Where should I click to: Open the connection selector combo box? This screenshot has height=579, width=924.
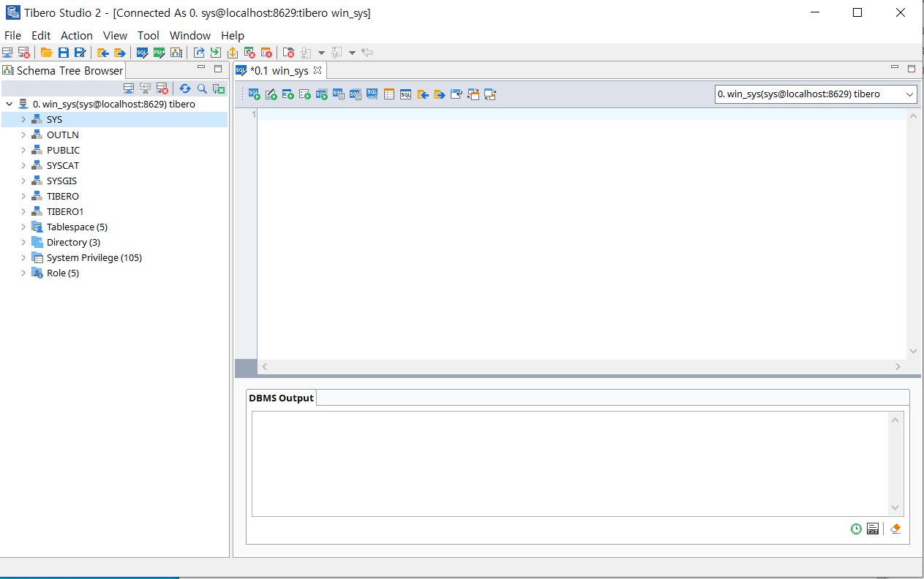(x=816, y=94)
